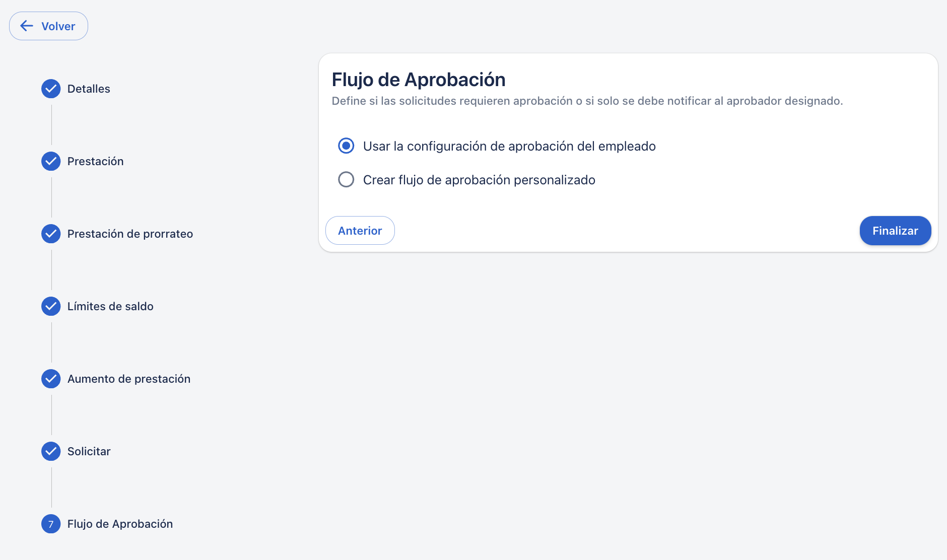The image size is (947, 560).
Task: Click the back arrow icon beside Volver
Action: click(x=27, y=26)
